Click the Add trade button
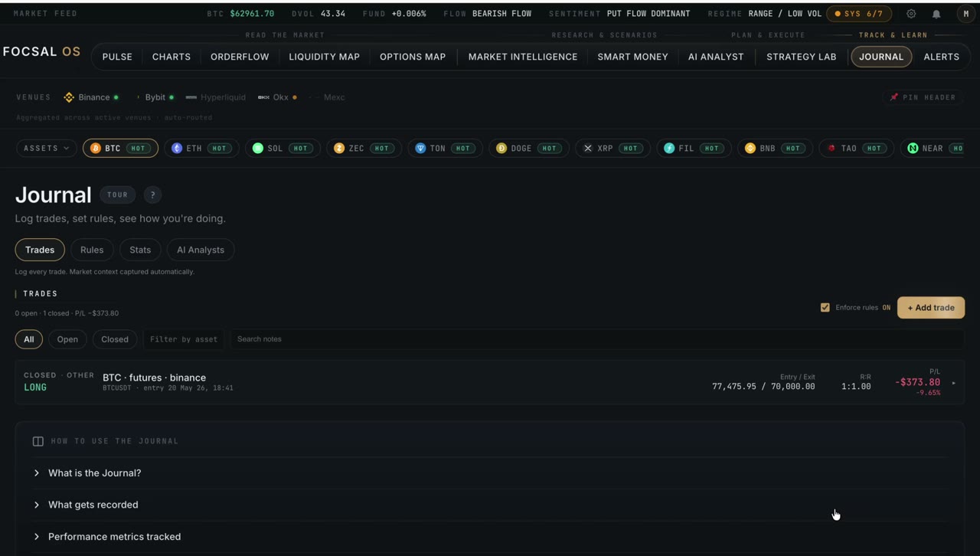This screenshot has width=980, height=556. pyautogui.click(x=931, y=308)
